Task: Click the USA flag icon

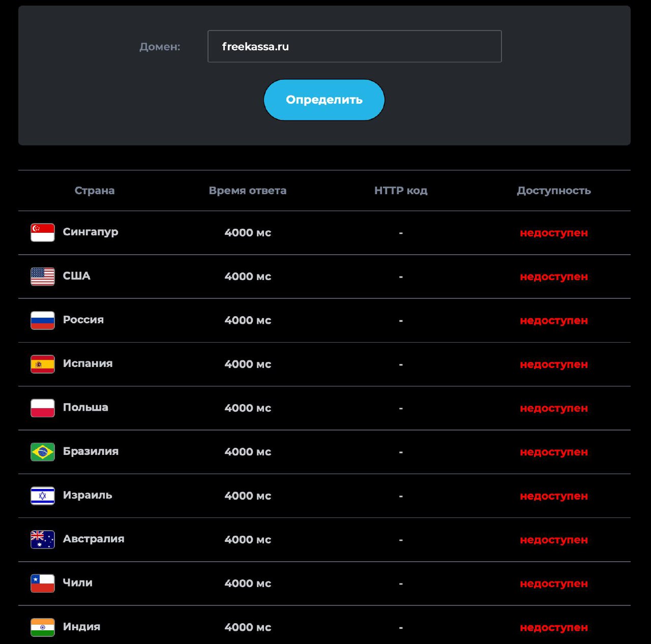Action: [42, 276]
